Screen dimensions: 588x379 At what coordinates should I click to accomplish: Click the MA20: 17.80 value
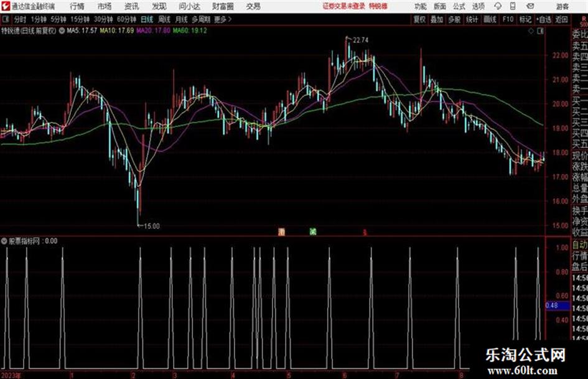click(x=153, y=30)
